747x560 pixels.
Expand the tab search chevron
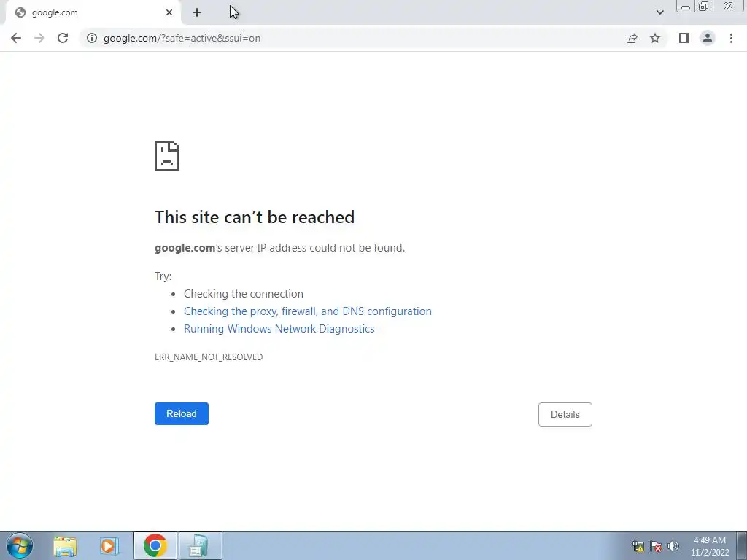click(x=659, y=12)
